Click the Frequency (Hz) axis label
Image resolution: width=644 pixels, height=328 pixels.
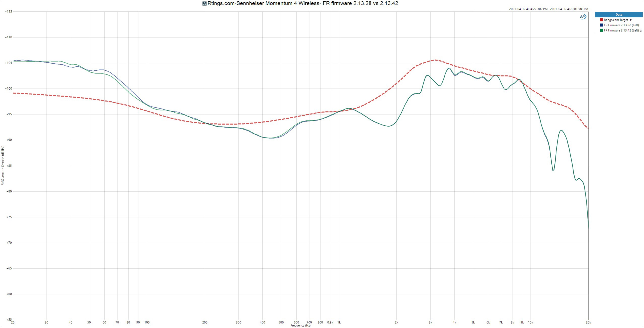pyautogui.click(x=301, y=325)
